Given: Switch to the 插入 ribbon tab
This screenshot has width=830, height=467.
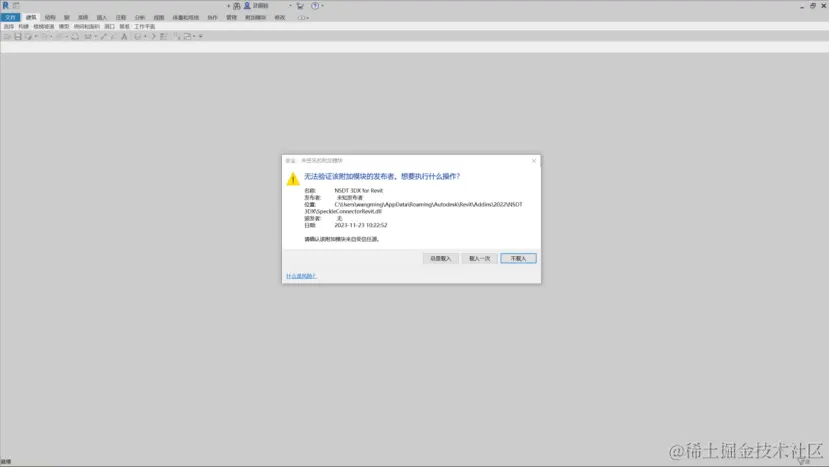Looking at the screenshot, I should 102,17.
